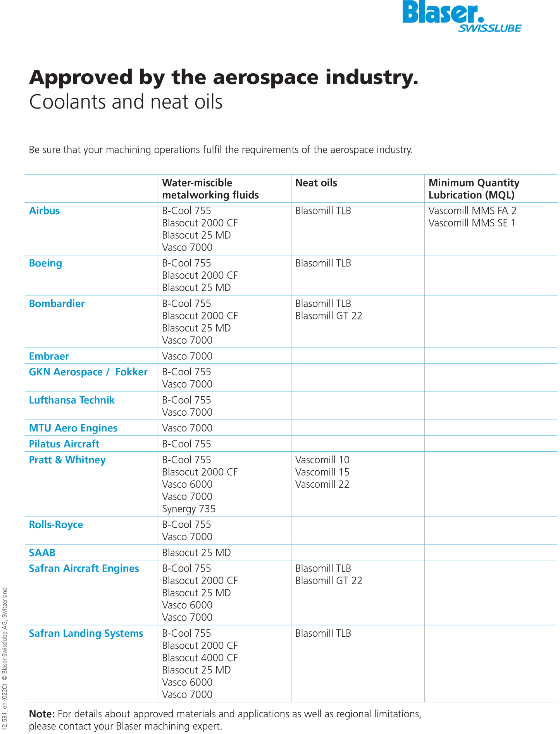Viewport: 560px width, 734px height.
Task: Click 'Vasco 7000' in the Embraer row
Action: 187,356
